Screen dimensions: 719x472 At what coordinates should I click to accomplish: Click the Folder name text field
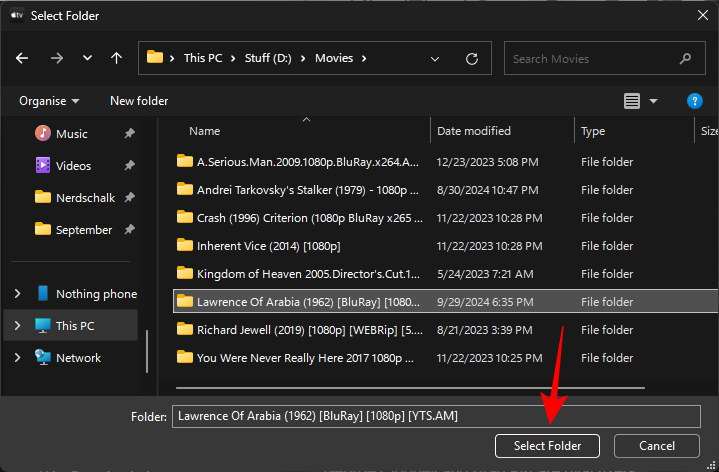pyautogui.click(x=436, y=416)
